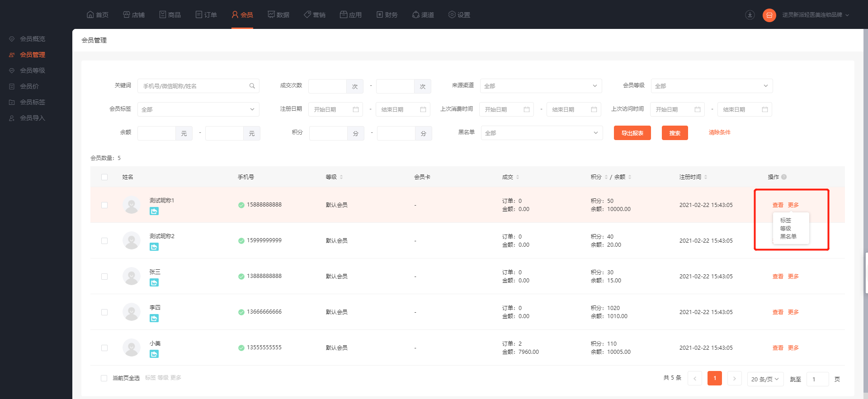The height and width of the screenshot is (399, 868).
Task: Choose 标签 in the 更多 popup menu
Action: [786, 221]
